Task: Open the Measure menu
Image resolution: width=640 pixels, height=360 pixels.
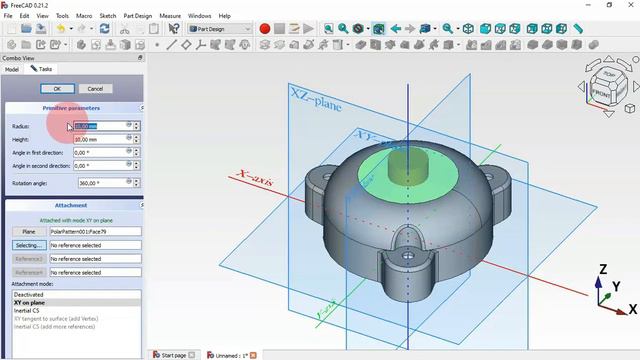Action: coord(170,16)
